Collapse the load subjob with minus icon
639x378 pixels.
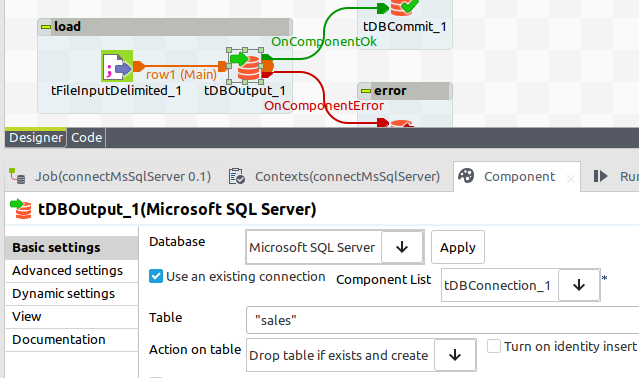coord(46,27)
